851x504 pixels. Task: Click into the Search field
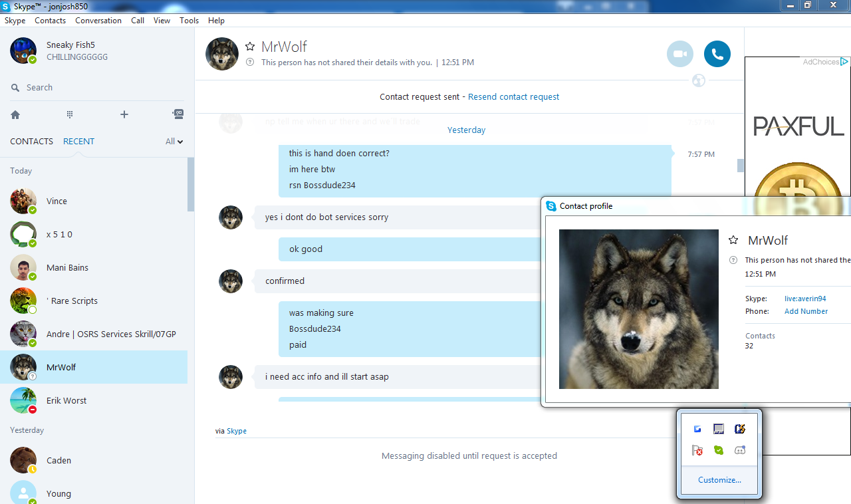pos(97,88)
